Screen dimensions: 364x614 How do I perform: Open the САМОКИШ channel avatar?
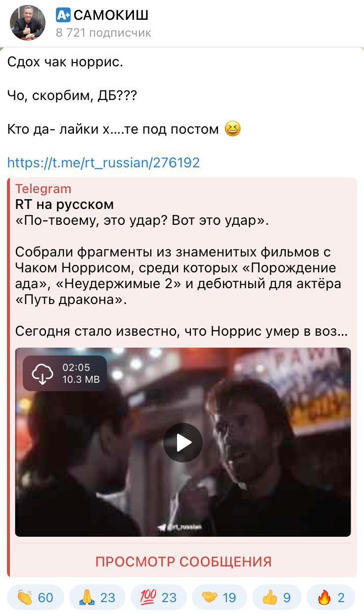coord(28,23)
